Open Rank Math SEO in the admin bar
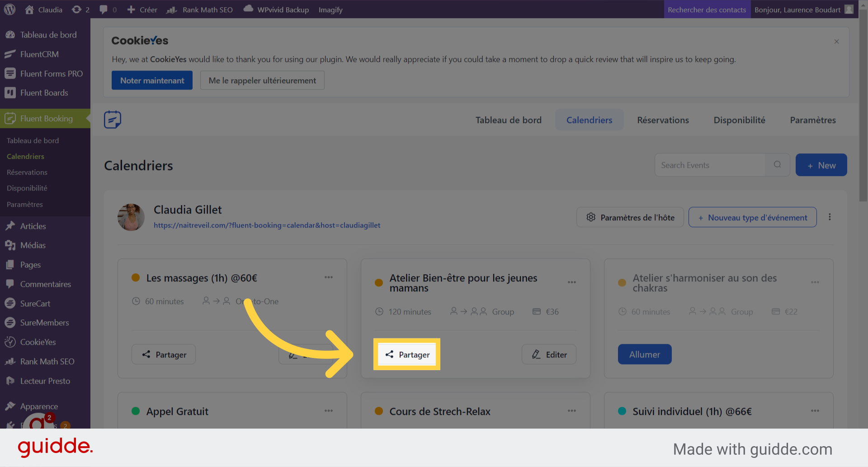Image resolution: width=868 pixels, height=467 pixels. 199,10
